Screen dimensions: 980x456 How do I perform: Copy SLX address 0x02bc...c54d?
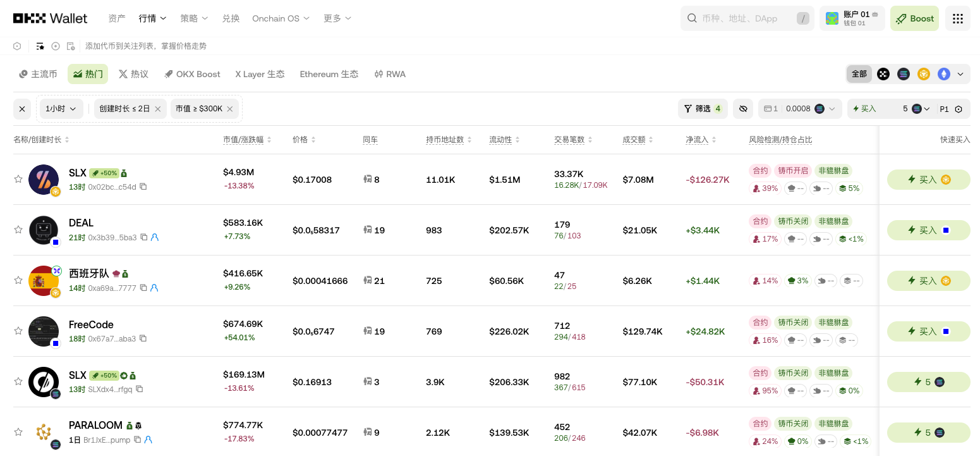coord(143,187)
